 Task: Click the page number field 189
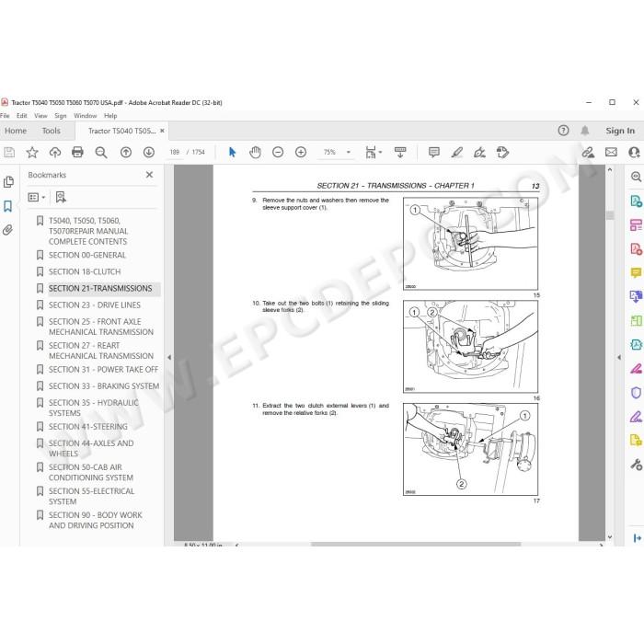pos(175,153)
